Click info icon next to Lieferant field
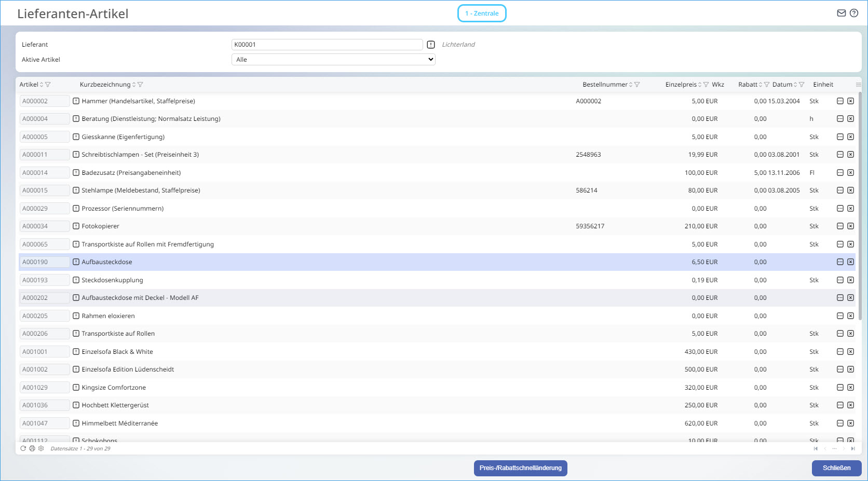 pyautogui.click(x=431, y=45)
